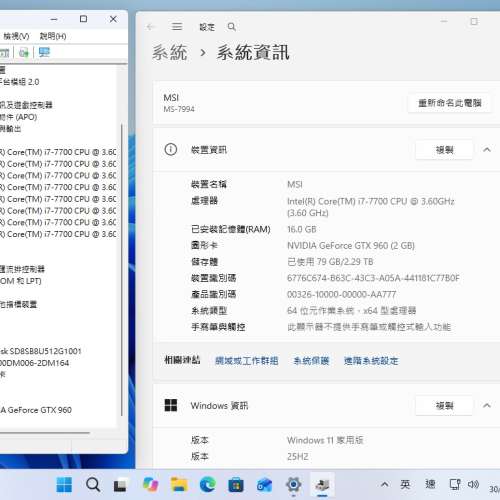Click the scan for hardware changes monitor icon
This screenshot has height=500, width=500.
pos(44,52)
